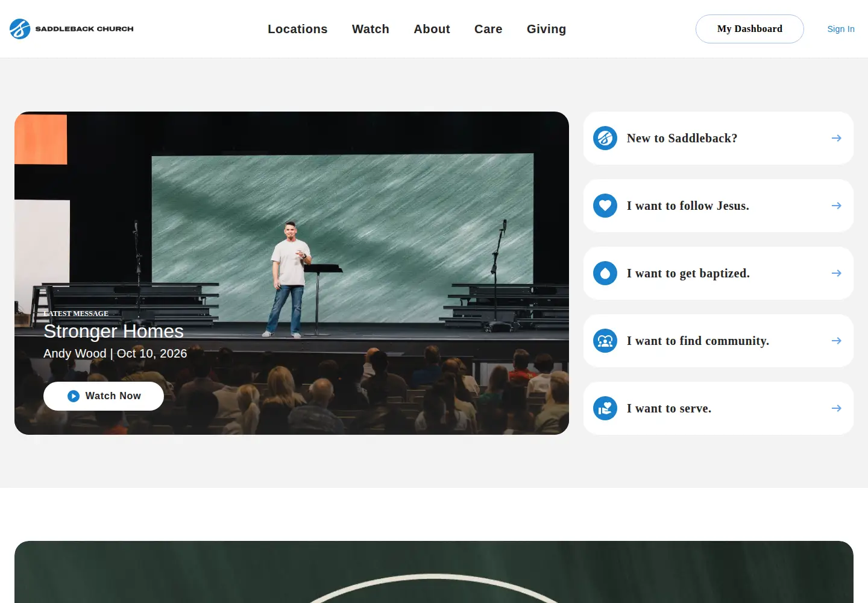Image resolution: width=868 pixels, height=603 pixels.
Task: Open the New to Saddleback? card
Action: tap(719, 138)
